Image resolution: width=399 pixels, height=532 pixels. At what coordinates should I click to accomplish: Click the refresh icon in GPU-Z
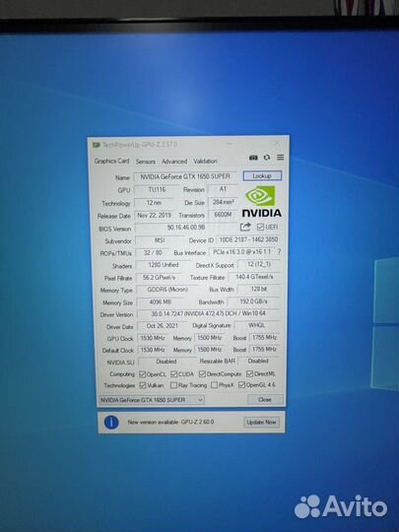click(x=267, y=158)
